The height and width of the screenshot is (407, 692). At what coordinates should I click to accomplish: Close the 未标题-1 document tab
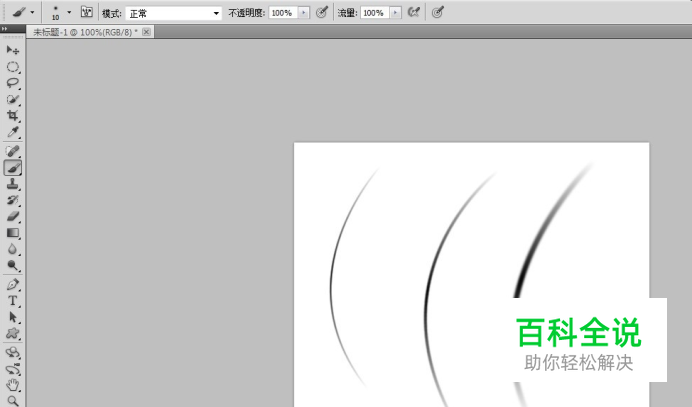(147, 32)
